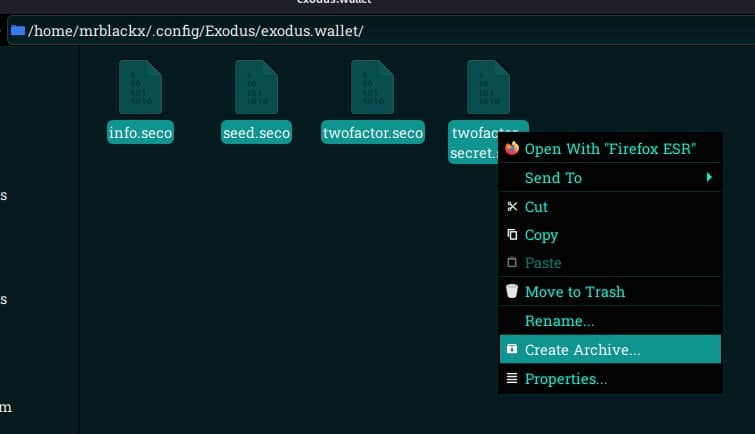Choose Create Archive... in context menu
This screenshot has width=755, height=434.
click(x=582, y=350)
